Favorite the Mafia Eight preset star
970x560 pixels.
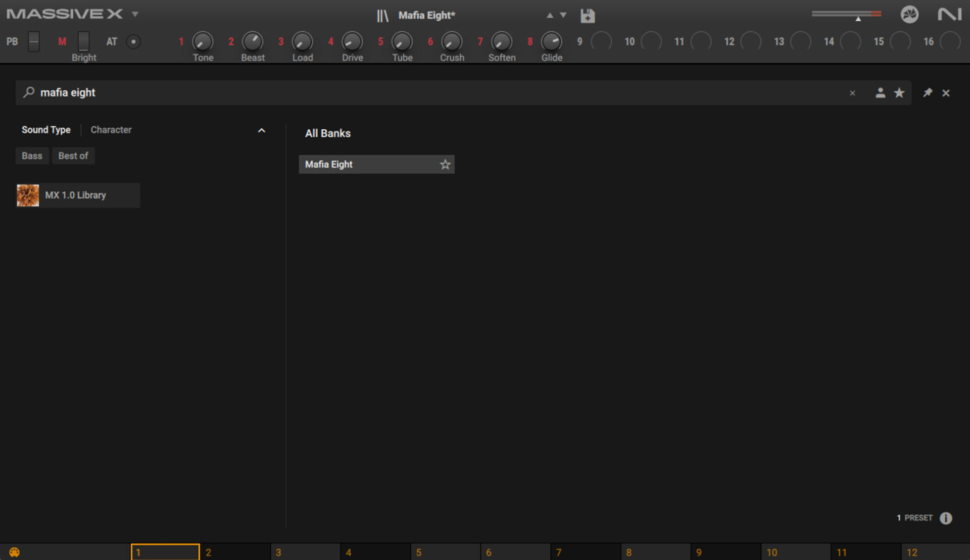click(x=445, y=165)
